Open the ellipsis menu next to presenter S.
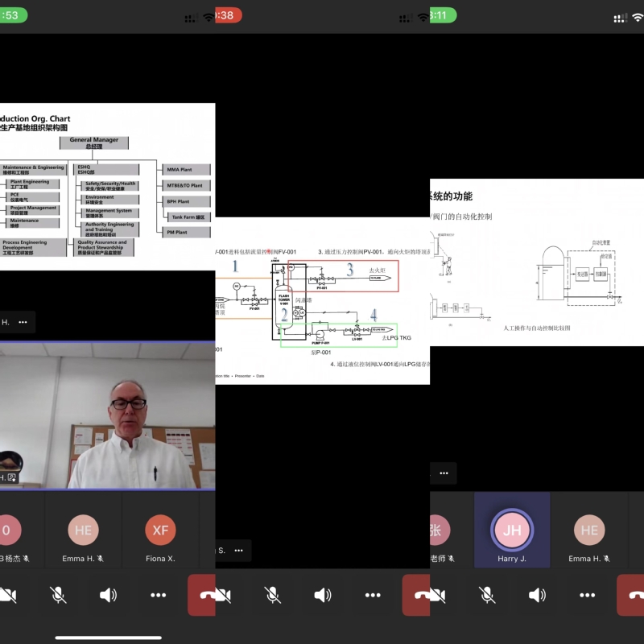 tap(238, 550)
